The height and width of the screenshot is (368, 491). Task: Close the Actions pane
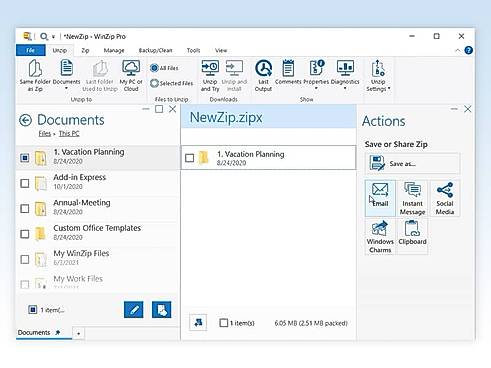click(468, 109)
